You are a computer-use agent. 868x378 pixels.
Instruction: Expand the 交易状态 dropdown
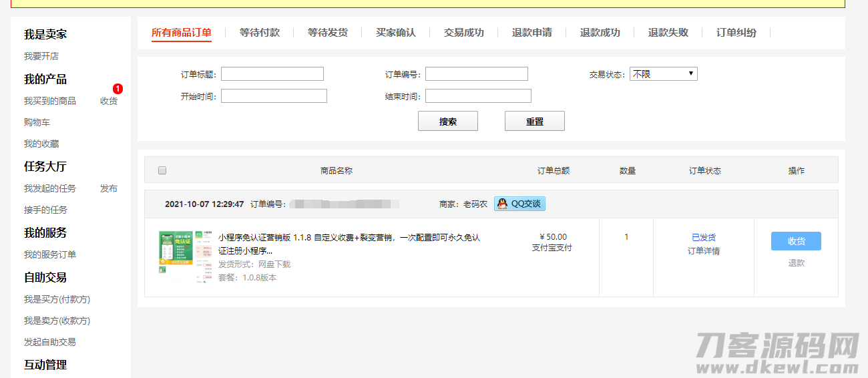point(663,74)
